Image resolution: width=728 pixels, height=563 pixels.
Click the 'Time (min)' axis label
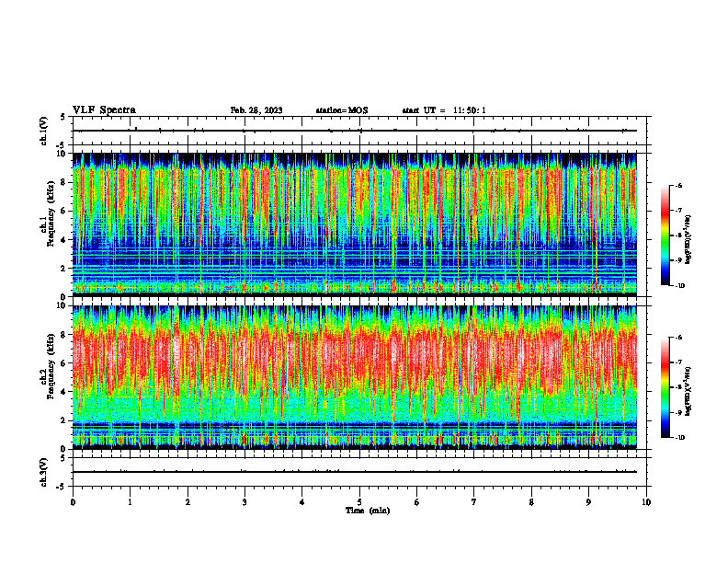[368, 511]
